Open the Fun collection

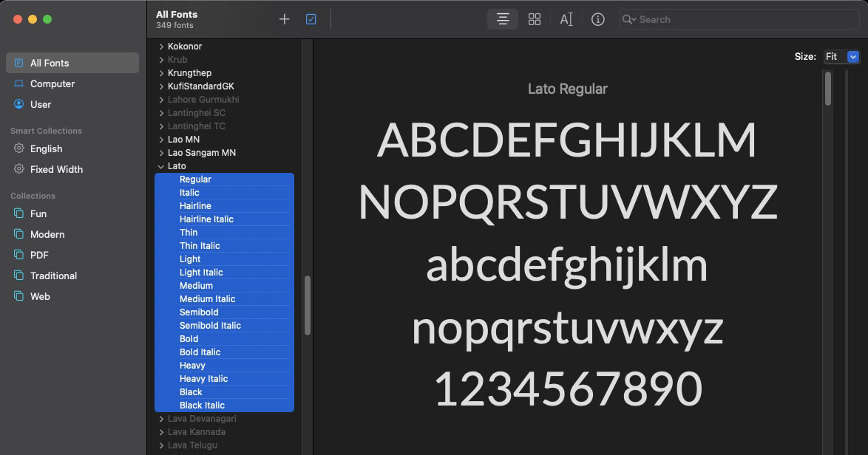coord(72,213)
